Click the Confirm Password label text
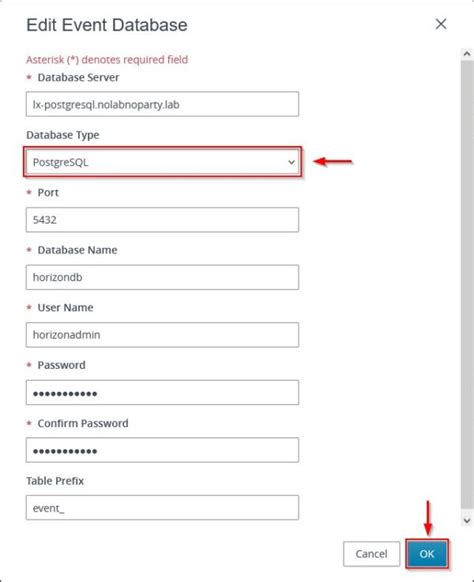 (83, 423)
